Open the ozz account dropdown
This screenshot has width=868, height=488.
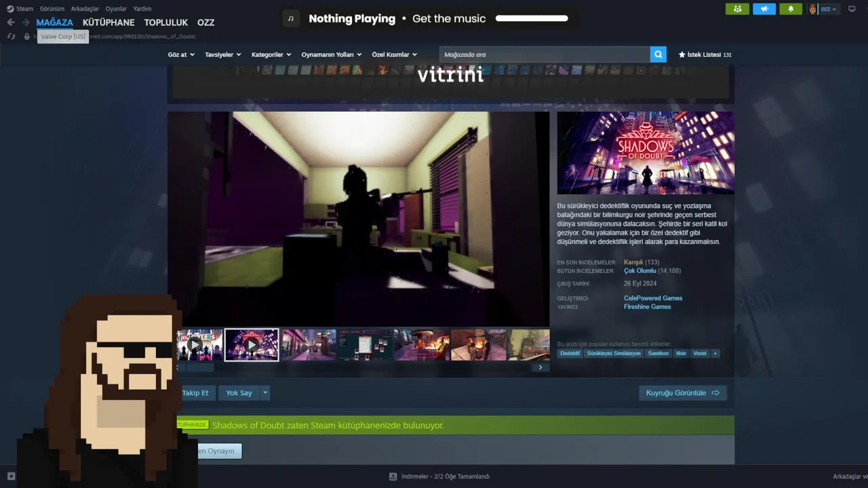829,9
